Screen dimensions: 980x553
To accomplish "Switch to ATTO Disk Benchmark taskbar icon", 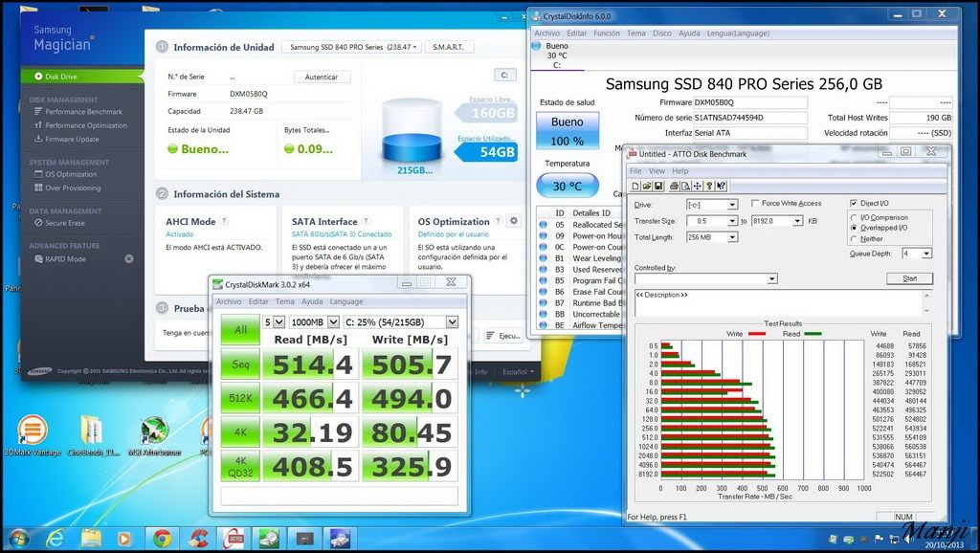I will click(x=233, y=538).
